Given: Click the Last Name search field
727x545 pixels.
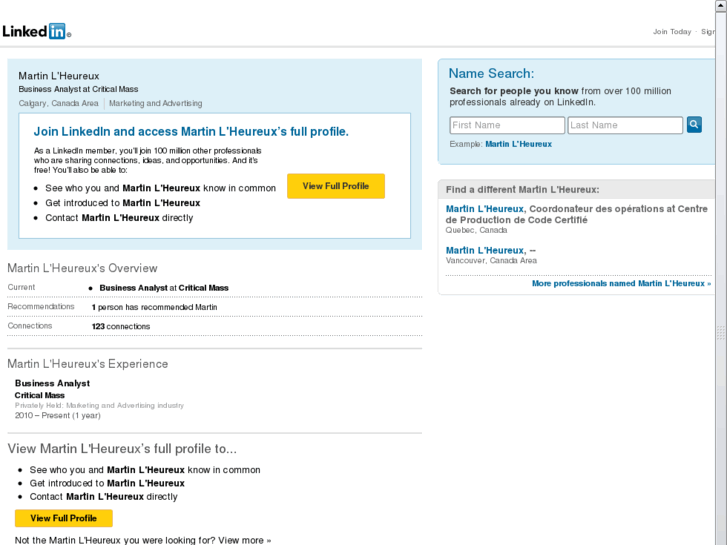Looking at the screenshot, I should pos(625,125).
